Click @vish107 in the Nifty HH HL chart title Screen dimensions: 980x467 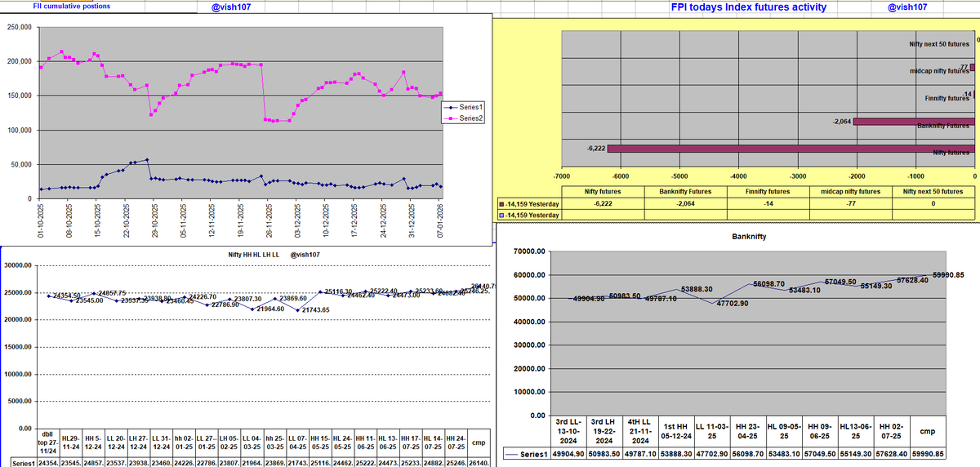coord(305,255)
